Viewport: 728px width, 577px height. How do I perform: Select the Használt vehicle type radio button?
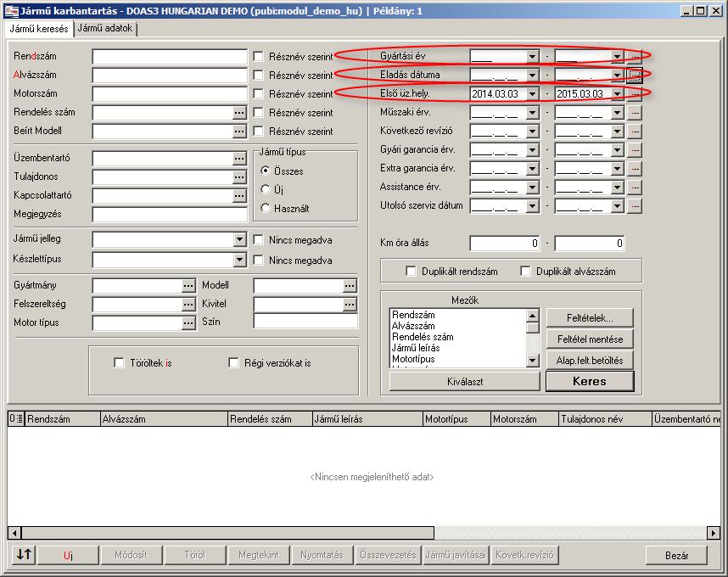265,209
